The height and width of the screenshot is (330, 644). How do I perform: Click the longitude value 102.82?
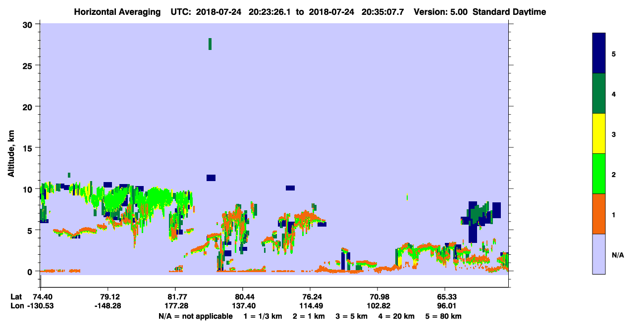(377, 306)
